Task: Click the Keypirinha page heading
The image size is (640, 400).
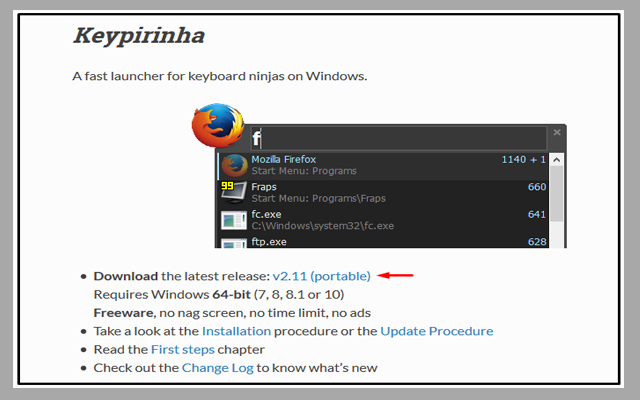Action: tap(138, 36)
